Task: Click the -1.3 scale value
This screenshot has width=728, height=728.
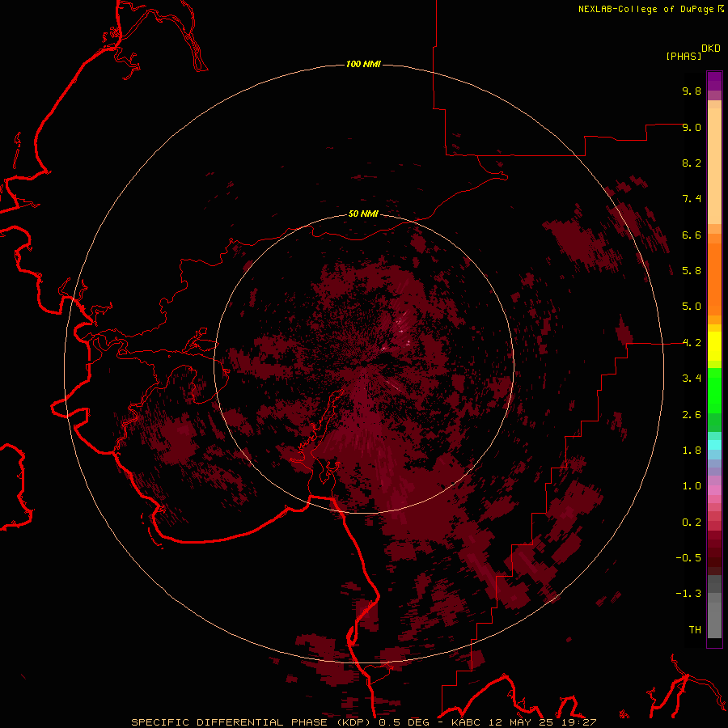Action: [688, 594]
